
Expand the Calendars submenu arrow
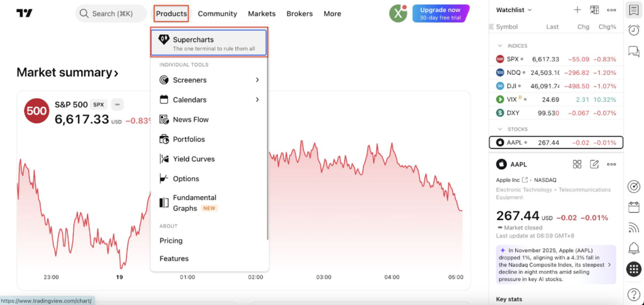(257, 99)
